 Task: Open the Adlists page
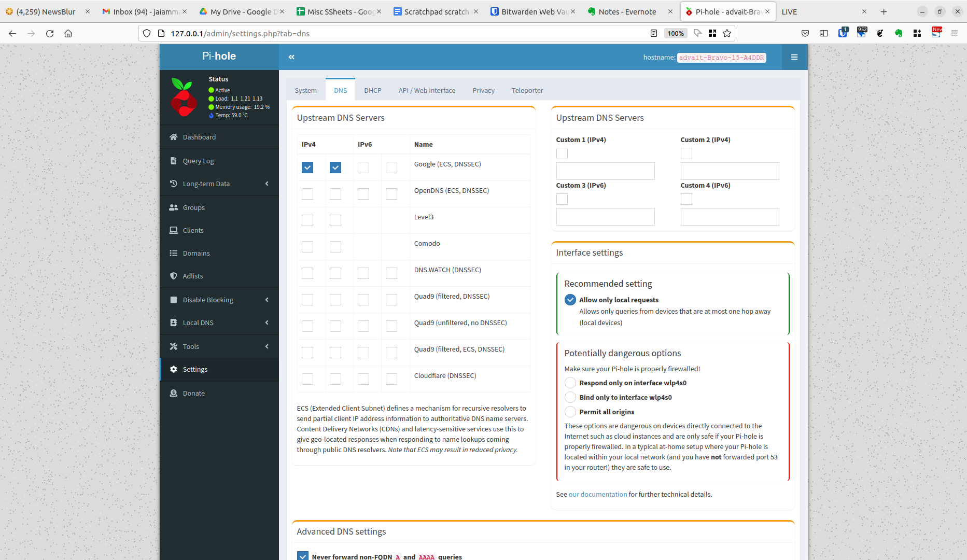click(x=192, y=276)
